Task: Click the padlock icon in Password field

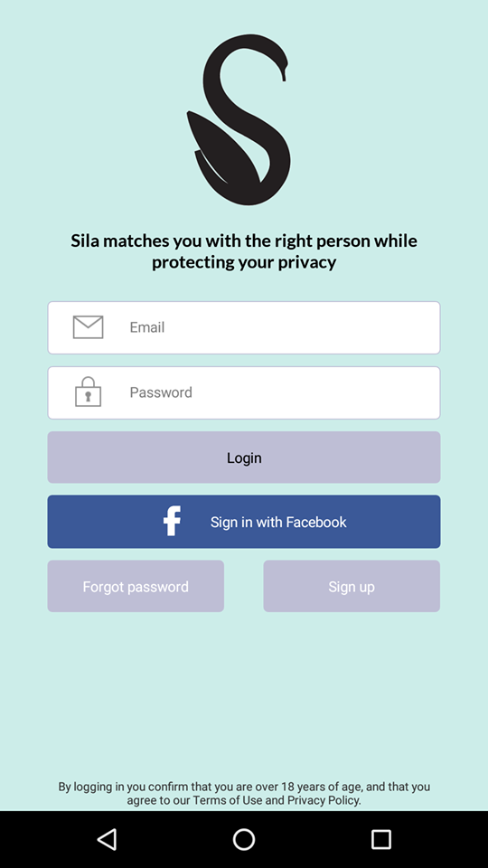Action: [88, 392]
